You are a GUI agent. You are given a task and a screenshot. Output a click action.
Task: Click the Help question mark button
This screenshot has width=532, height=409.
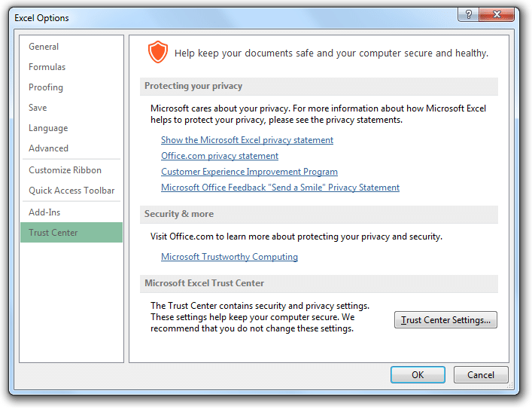468,16
